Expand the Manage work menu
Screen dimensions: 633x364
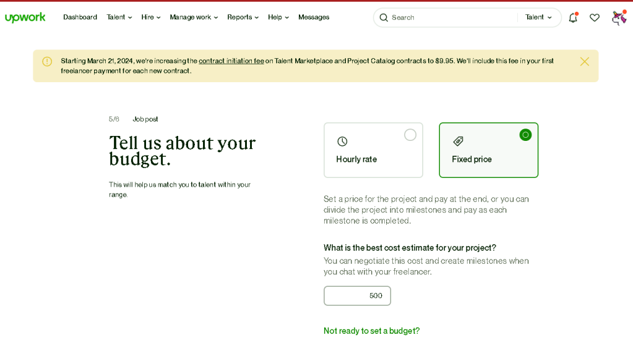pyautogui.click(x=194, y=17)
